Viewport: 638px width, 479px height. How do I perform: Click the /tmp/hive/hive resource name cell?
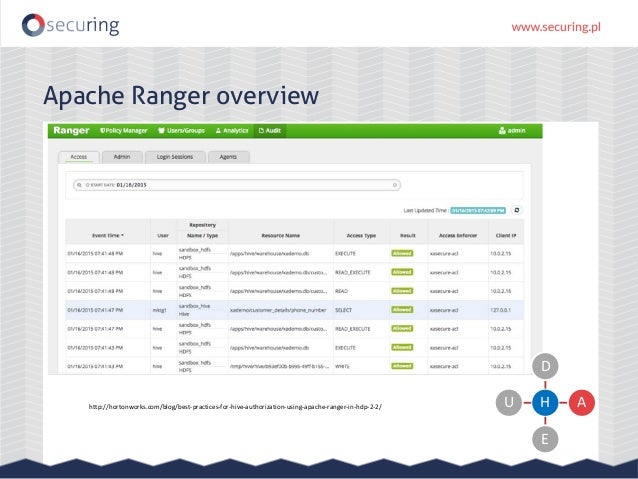pyautogui.click(x=279, y=366)
